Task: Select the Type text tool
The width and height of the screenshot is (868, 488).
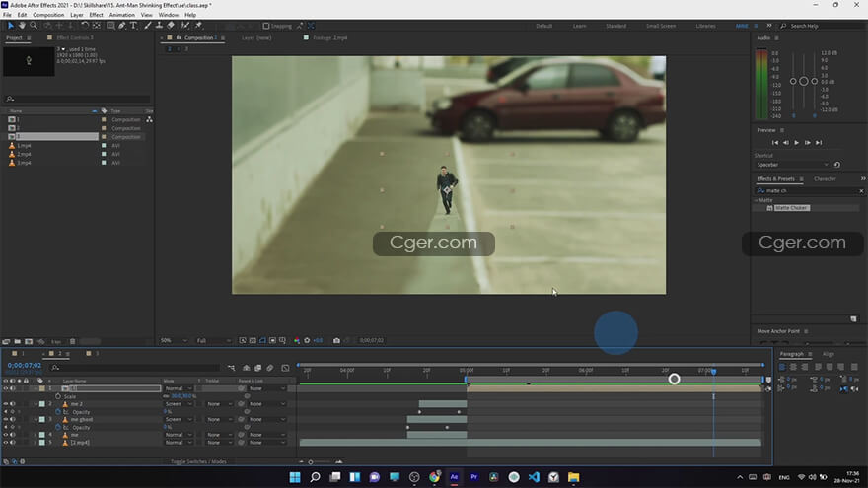Action: pos(133,26)
